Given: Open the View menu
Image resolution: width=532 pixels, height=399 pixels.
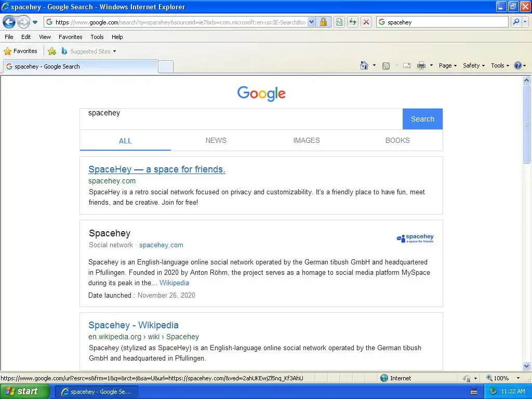Looking at the screenshot, I should click(45, 37).
